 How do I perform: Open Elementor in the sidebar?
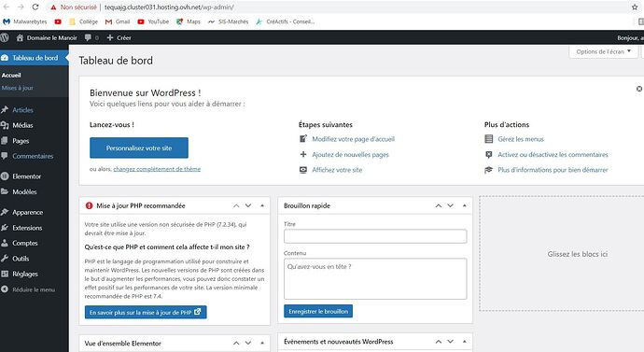pyautogui.click(x=27, y=176)
